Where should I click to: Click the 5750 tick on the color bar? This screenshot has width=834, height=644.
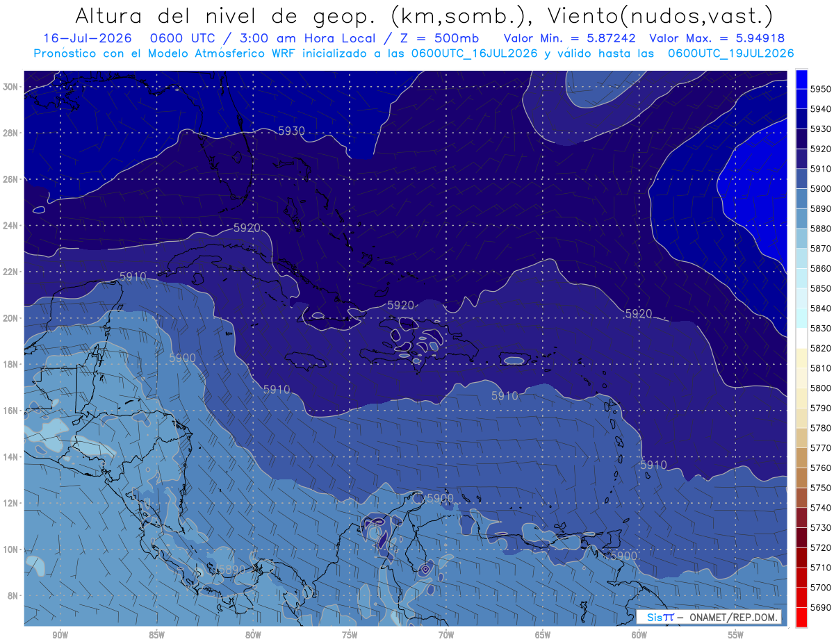tap(820, 488)
